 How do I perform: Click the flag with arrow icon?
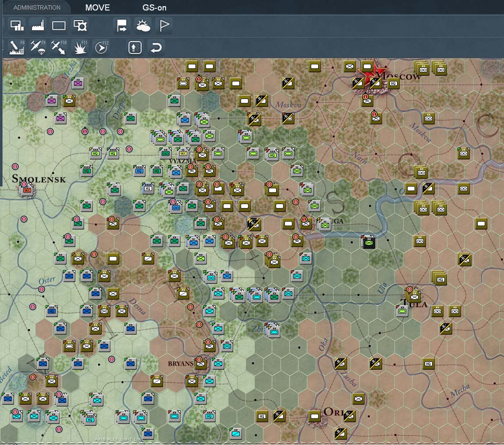122,26
